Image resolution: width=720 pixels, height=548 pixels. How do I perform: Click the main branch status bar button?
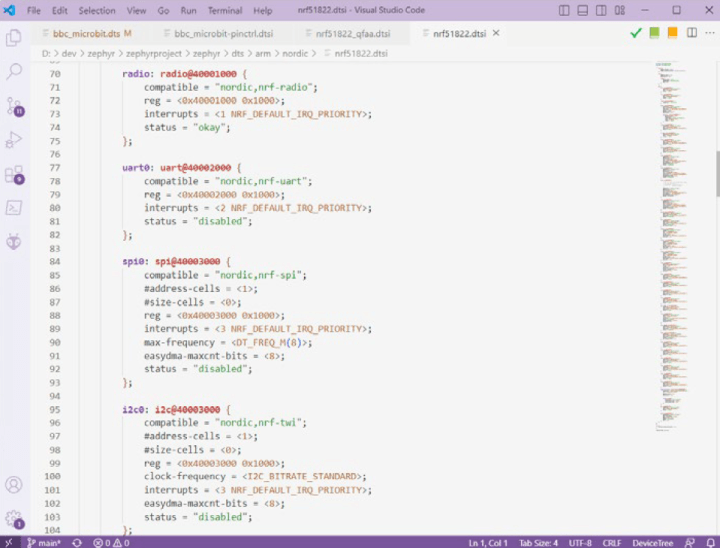(x=42, y=542)
